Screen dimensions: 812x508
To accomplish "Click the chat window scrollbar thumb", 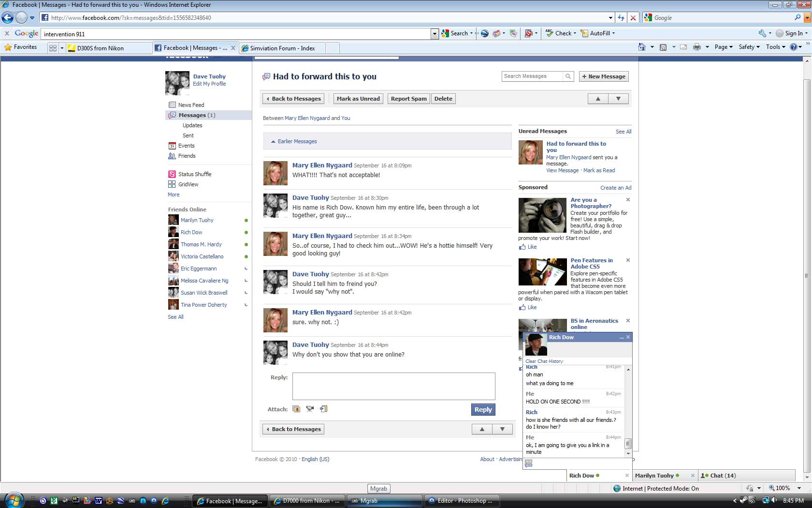I will click(628, 443).
